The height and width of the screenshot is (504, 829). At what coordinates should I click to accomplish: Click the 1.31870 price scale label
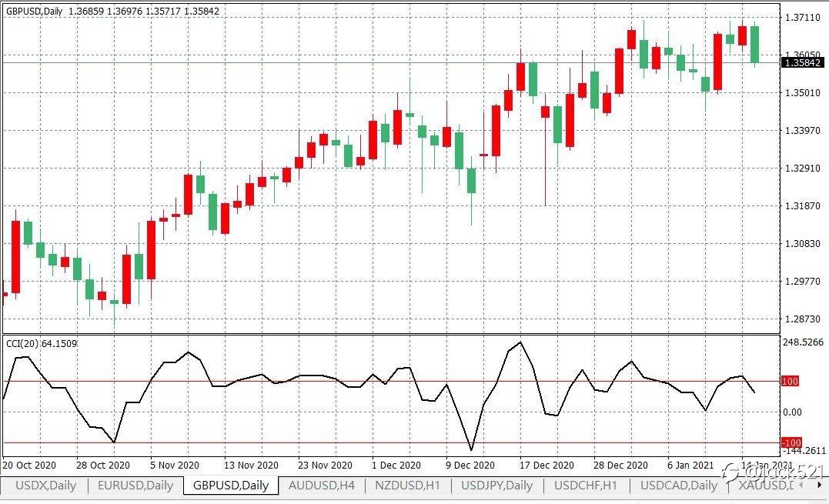pos(803,206)
